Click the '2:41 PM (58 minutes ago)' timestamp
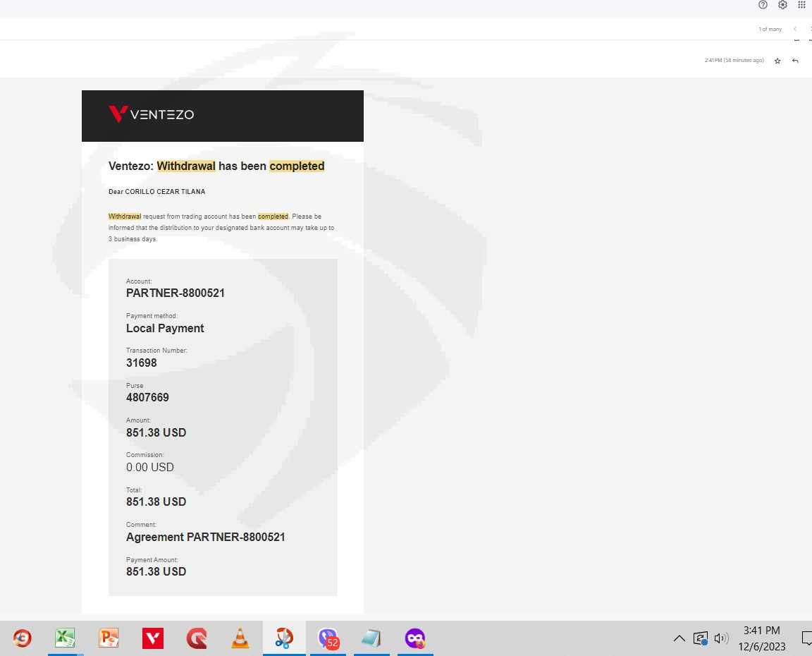The image size is (812, 656). coord(734,60)
